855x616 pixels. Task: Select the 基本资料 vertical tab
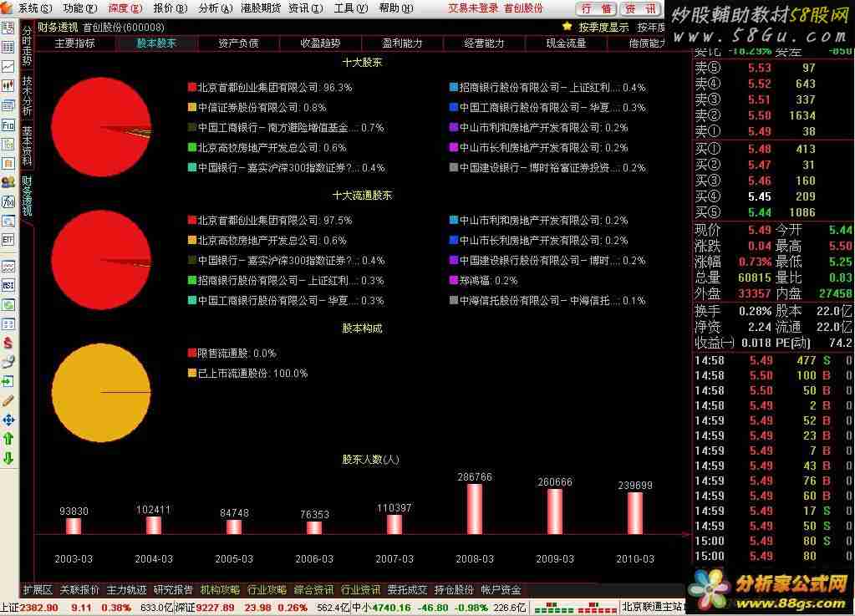point(28,145)
